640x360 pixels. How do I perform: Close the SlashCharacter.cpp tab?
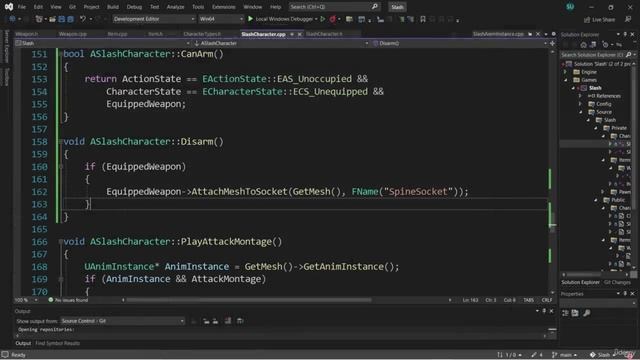pos(300,34)
